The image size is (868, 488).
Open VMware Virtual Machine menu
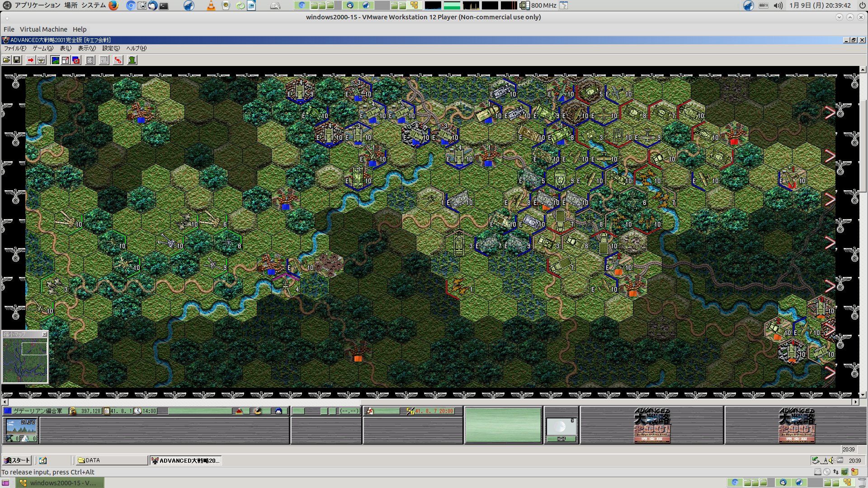(x=43, y=29)
